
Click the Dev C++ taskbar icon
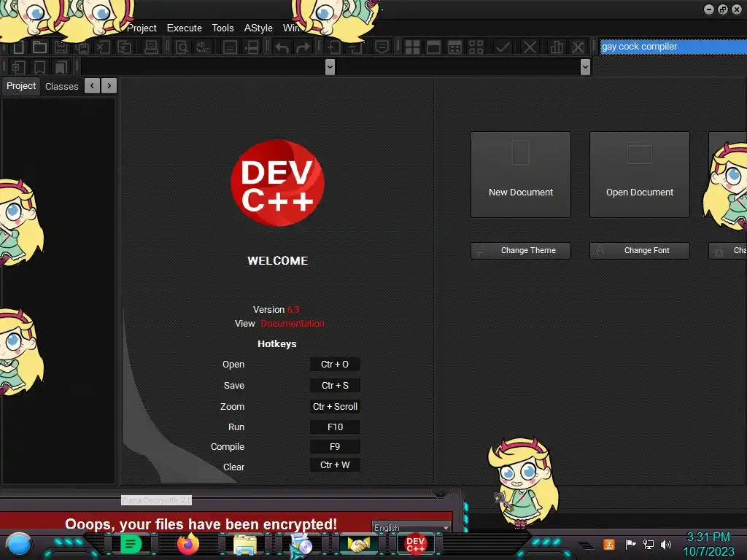[x=415, y=544]
